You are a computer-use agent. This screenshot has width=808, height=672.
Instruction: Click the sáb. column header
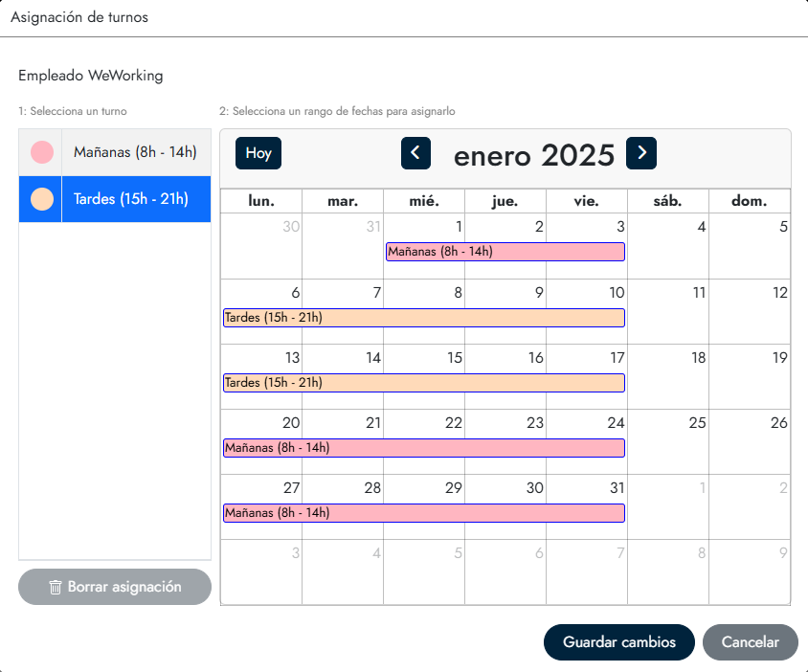point(668,201)
